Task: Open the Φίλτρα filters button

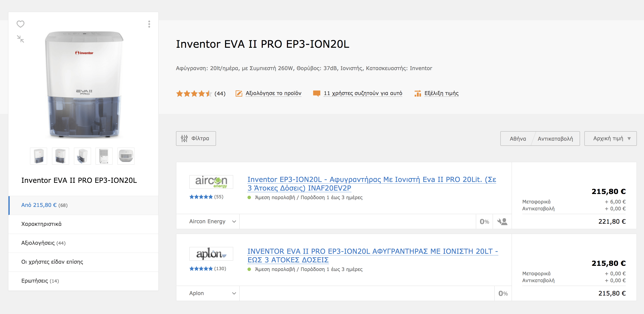Action: [196, 139]
